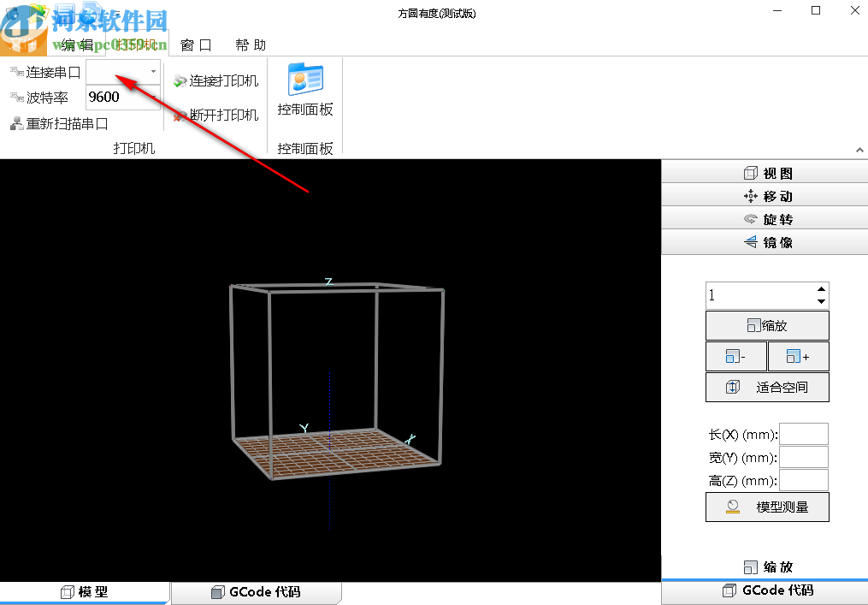Click the 连接串口 serial port icon
The image size is (868, 605).
(16, 72)
